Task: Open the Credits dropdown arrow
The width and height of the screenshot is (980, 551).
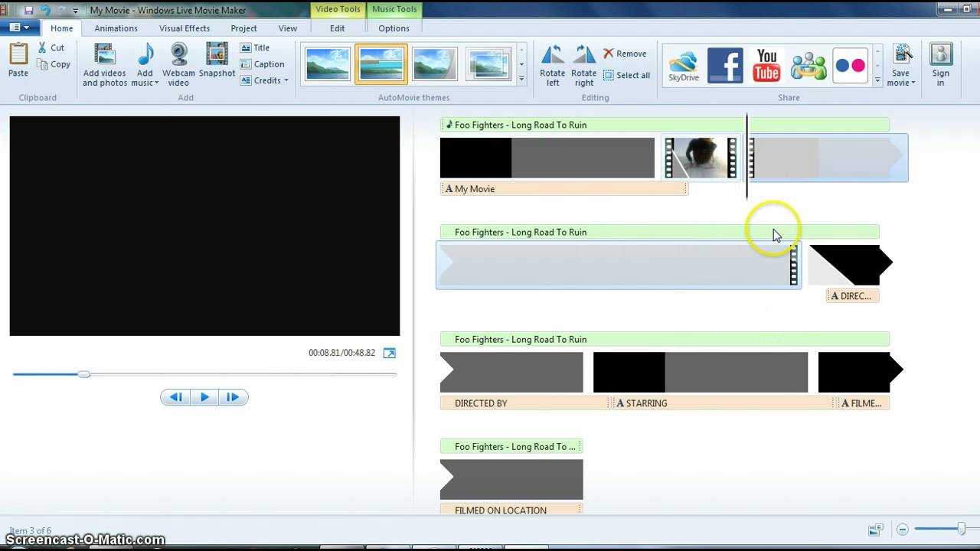Action: tap(286, 80)
